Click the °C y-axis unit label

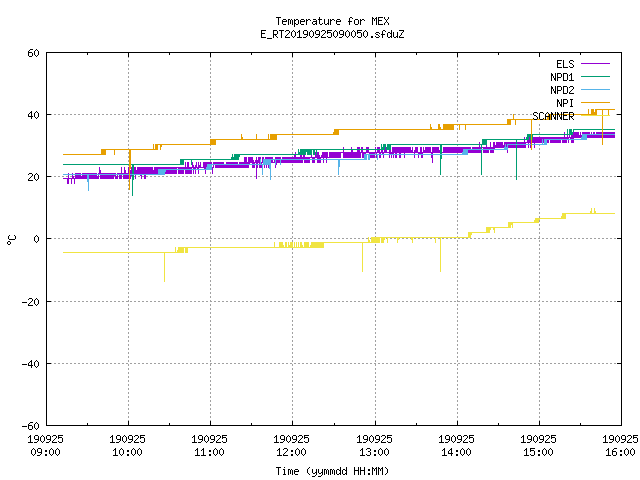point(12,240)
